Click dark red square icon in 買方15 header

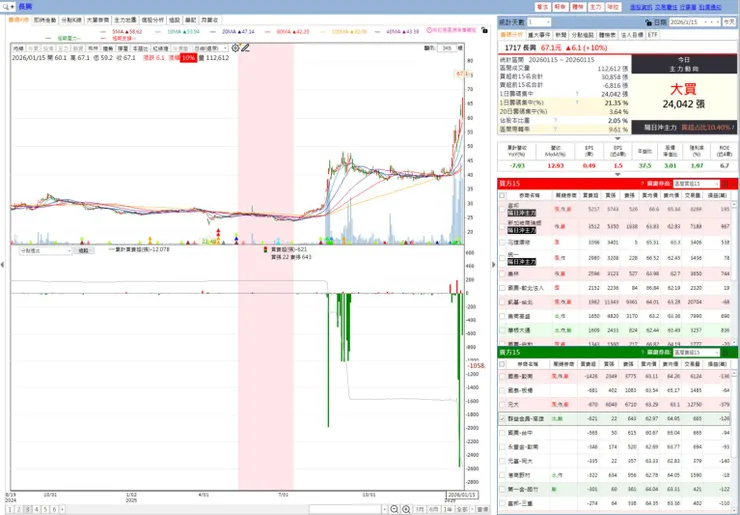tap(725, 184)
